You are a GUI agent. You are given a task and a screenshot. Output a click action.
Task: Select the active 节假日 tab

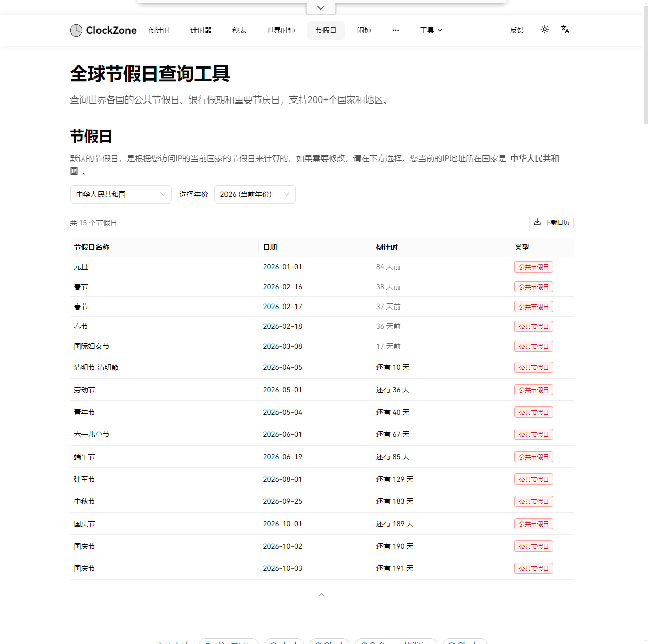[326, 30]
